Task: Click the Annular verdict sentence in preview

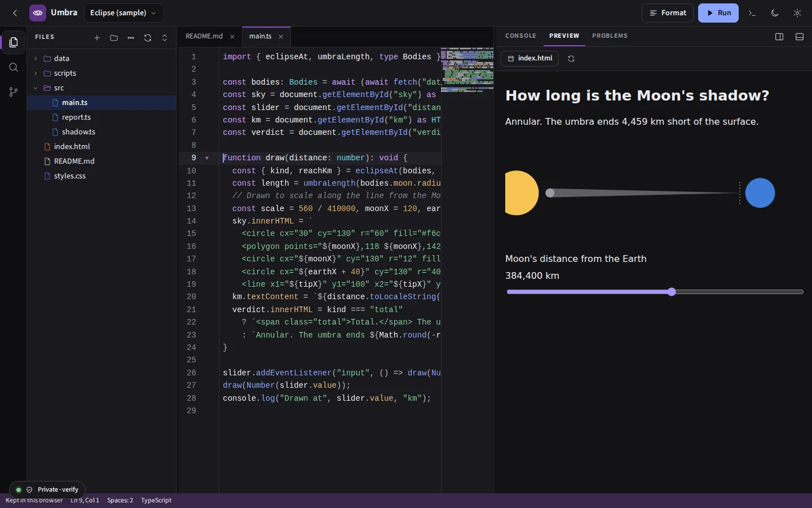Action: coord(632,122)
